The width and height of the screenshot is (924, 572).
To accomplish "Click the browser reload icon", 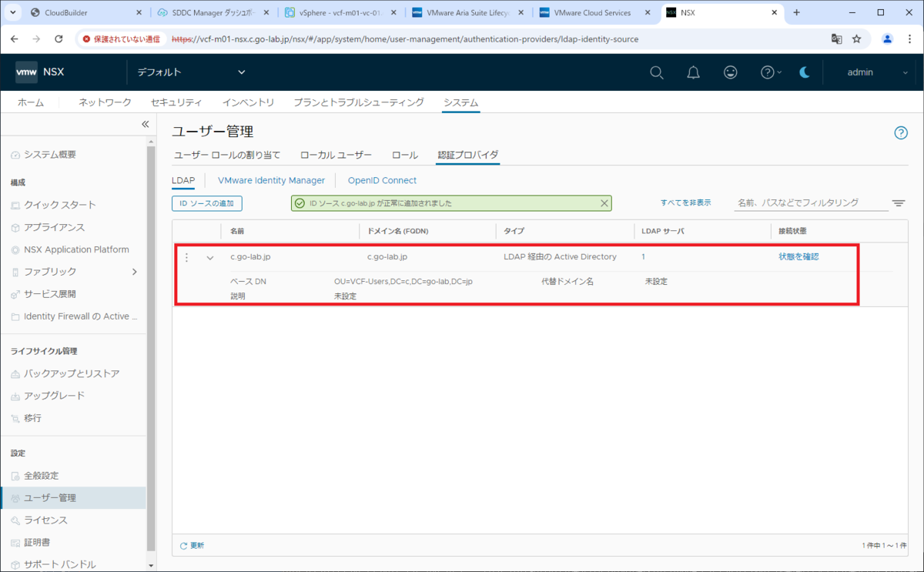I will click(59, 38).
